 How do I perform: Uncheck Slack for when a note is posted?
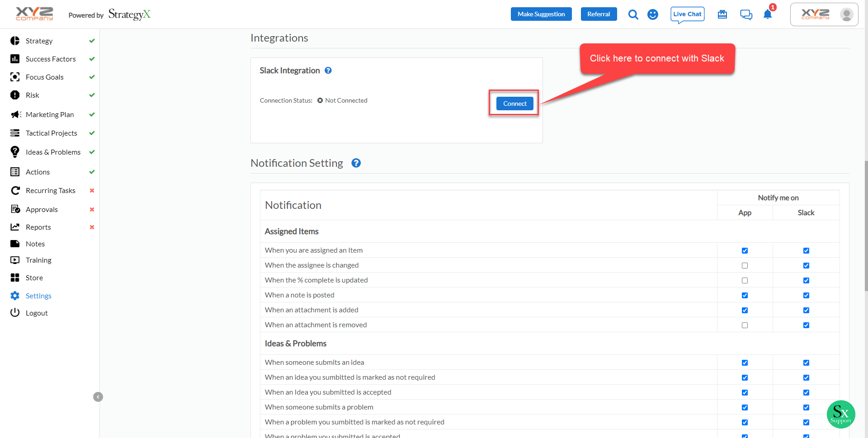[806, 296]
